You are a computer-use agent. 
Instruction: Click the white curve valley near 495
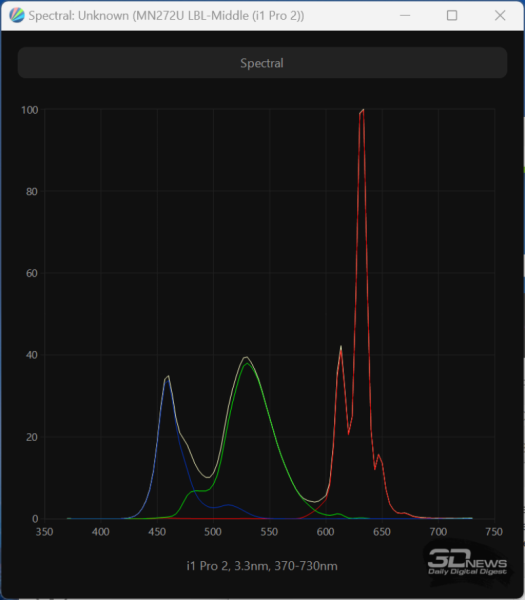(208, 477)
